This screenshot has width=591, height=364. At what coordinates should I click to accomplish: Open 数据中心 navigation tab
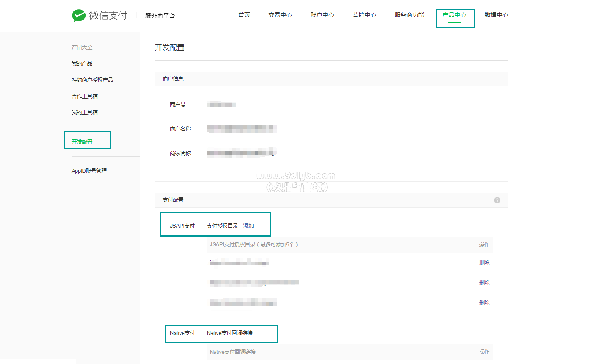tap(496, 15)
